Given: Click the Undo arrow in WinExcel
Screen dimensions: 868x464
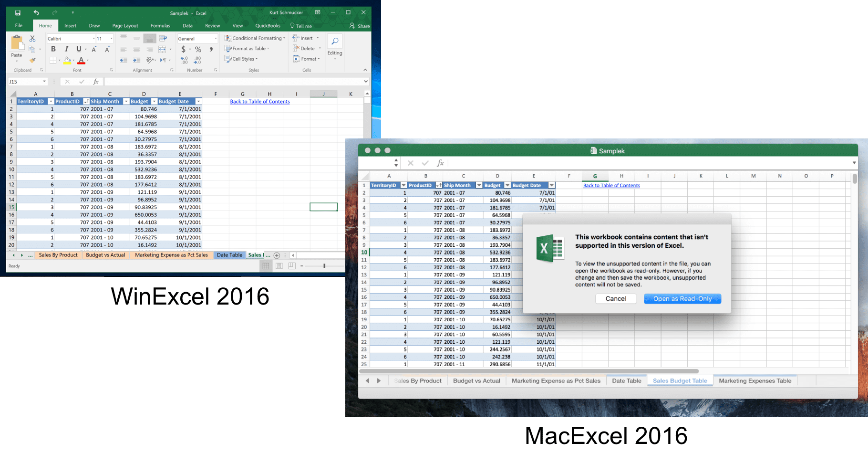Looking at the screenshot, I should 36,13.
